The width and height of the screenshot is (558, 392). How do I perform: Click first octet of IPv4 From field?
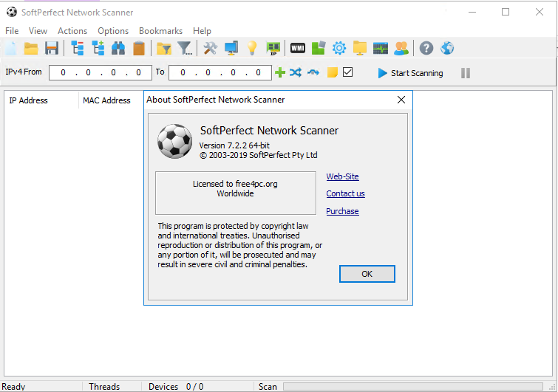63,72
